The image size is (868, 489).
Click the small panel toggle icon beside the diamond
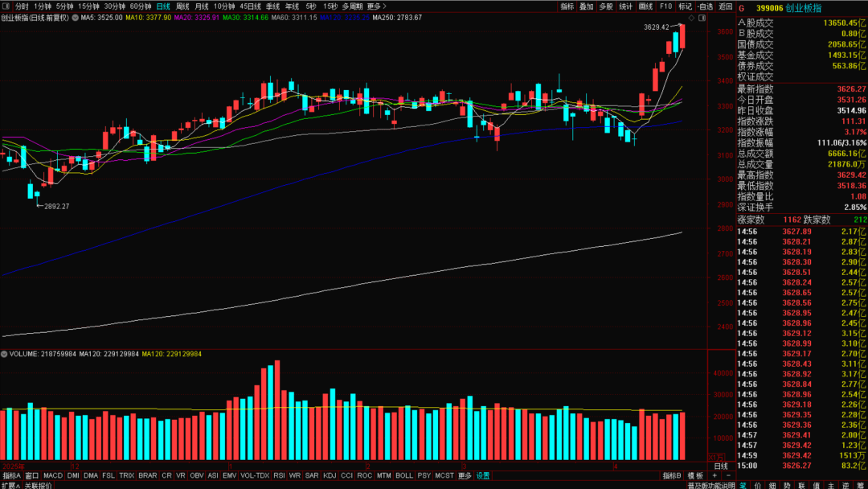tap(703, 18)
